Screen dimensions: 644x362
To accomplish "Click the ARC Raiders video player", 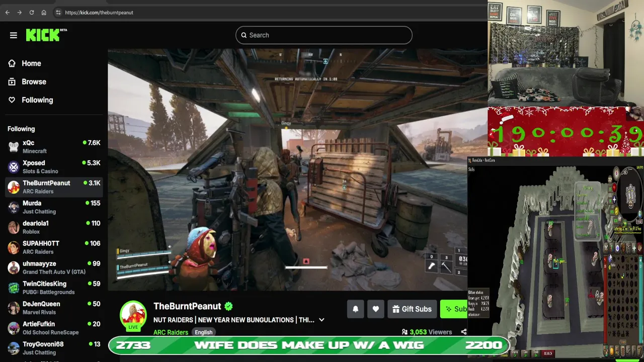I will tap(287, 169).
